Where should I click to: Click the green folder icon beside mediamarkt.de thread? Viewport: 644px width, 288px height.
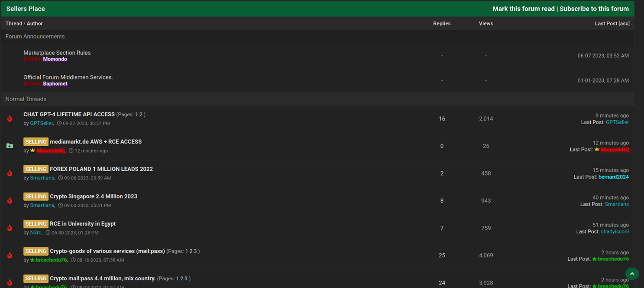10,146
